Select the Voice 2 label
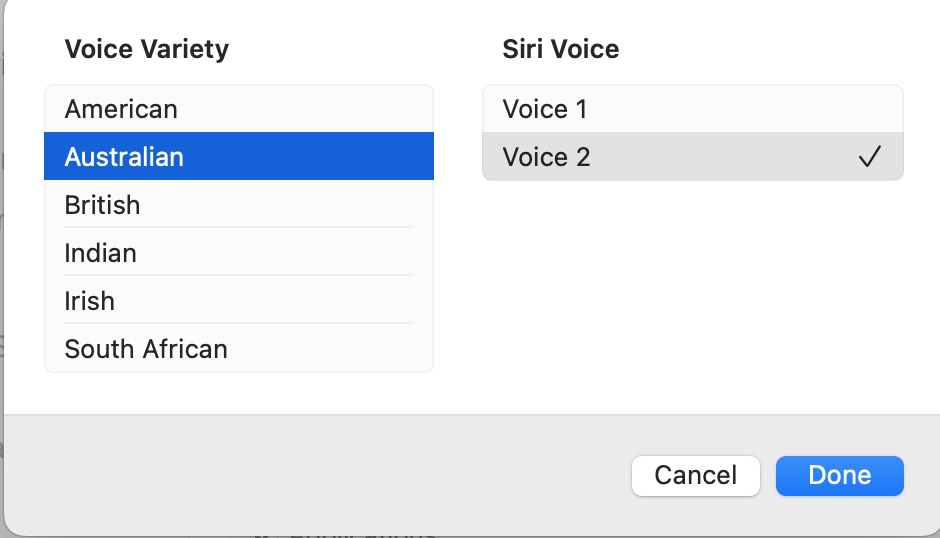The image size is (940, 538). pyautogui.click(x=547, y=157)
